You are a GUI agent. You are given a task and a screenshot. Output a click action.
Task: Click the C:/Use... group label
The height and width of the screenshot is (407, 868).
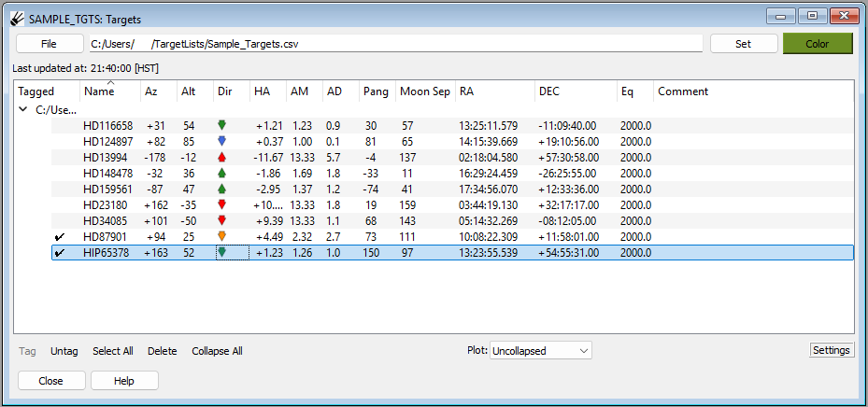[x=56, y=109]
